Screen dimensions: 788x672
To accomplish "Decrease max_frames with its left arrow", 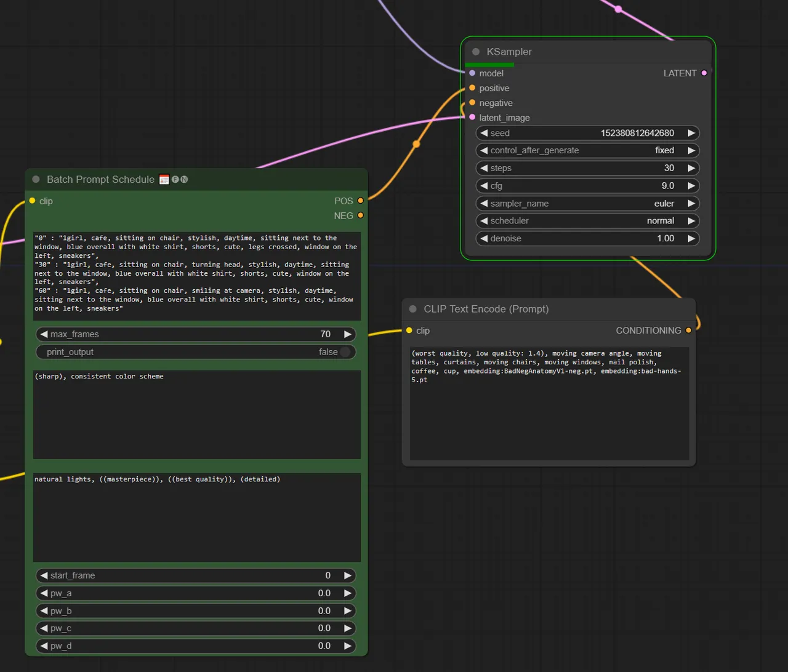I will point(44,334).
